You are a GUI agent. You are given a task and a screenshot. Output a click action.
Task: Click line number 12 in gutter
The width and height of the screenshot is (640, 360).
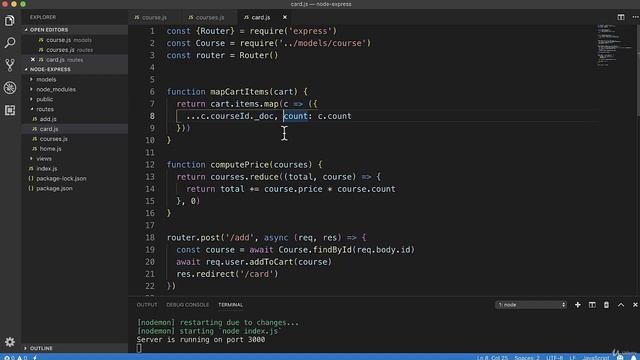pyautogui.click(x=150, y=165)
